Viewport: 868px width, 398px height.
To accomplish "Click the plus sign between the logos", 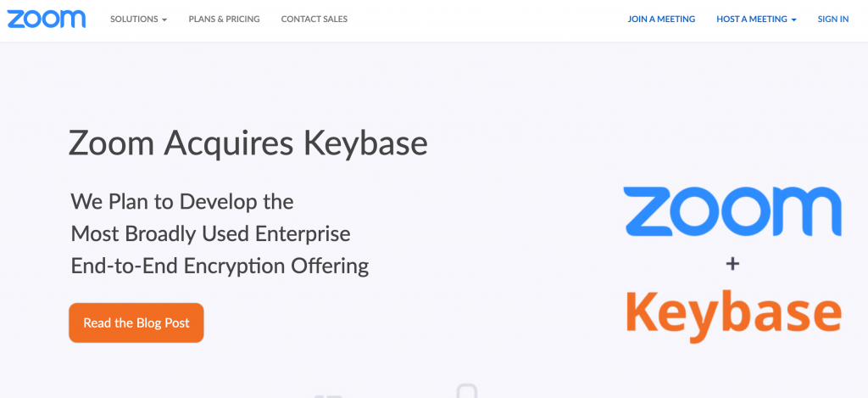I will pos(732,265).
